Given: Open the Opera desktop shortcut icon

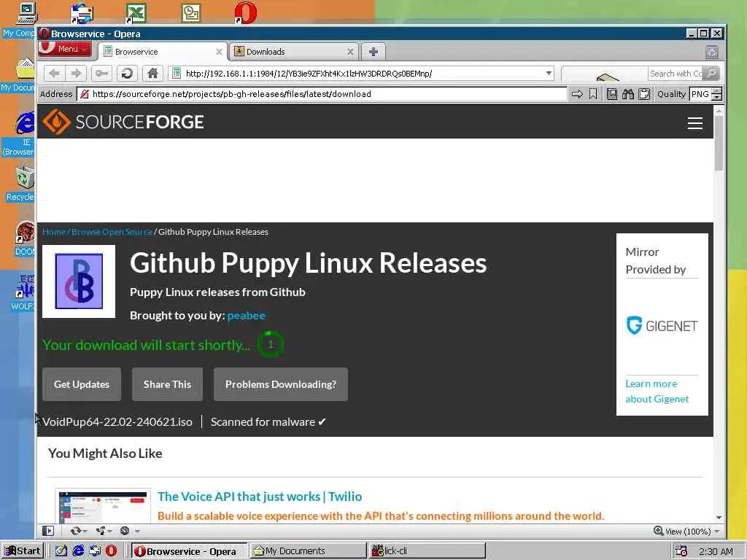Looking at the screenshot, I should pos(245,13).
